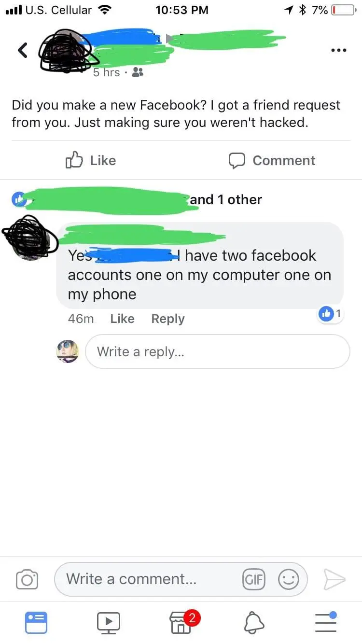Viewport: 362px width, 644px height.
Task: Open the GIF picker
Action: pyautogui.click(x=254, y=579)
